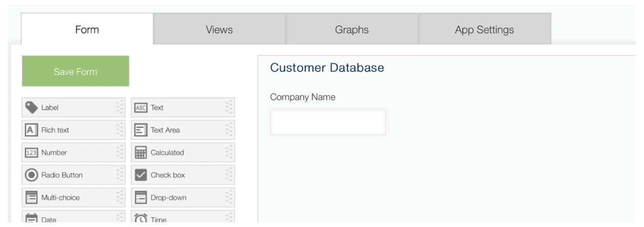Pick the Text Area field icon

(x=141, y=130)
